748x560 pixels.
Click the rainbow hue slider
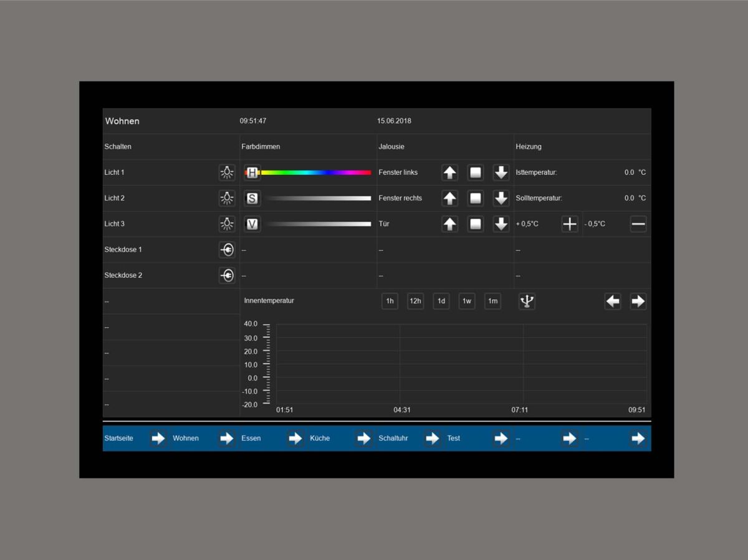(x=315, y=173)
